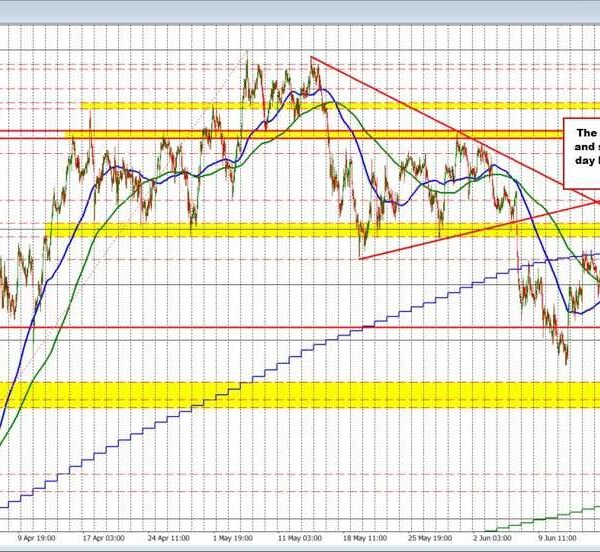Screen dimensions: 600x552
Task: Select the wide yellow zone near chart bottom
Action: click(x=300, y=395)
